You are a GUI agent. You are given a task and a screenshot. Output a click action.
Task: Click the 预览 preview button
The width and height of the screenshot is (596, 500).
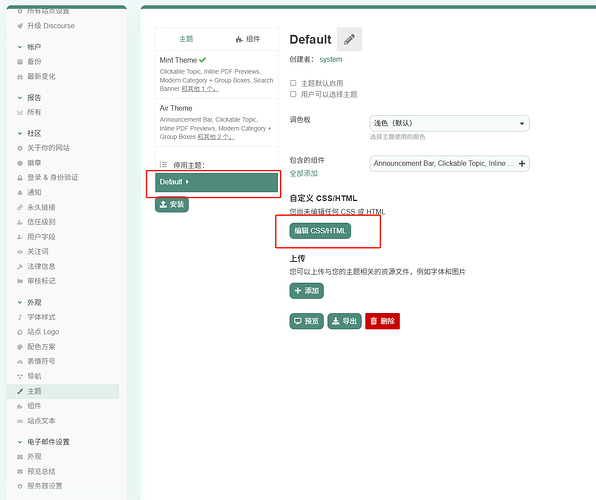[306, 321]
